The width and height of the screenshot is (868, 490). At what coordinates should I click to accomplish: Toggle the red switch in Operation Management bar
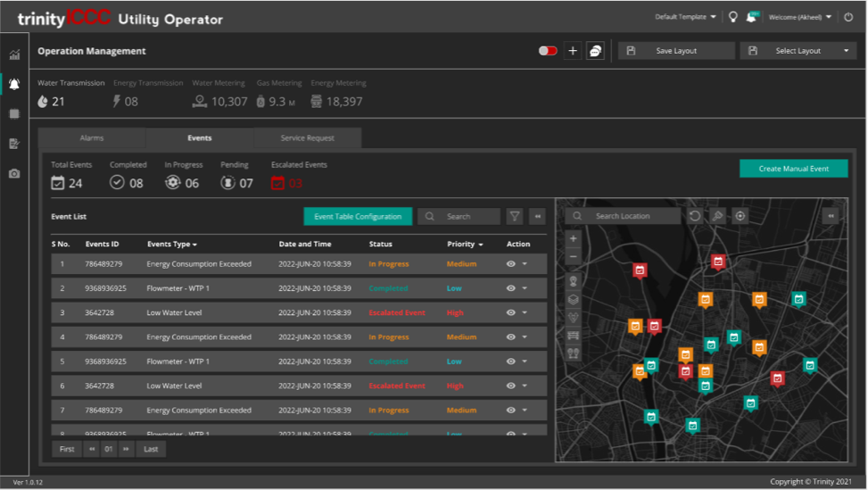tap(548, 51)
